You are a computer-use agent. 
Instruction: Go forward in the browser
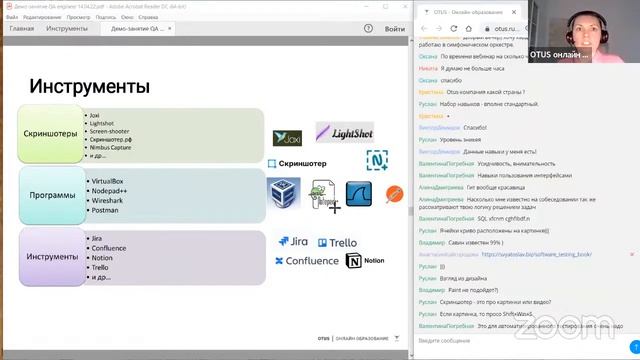tap(439, 29)
